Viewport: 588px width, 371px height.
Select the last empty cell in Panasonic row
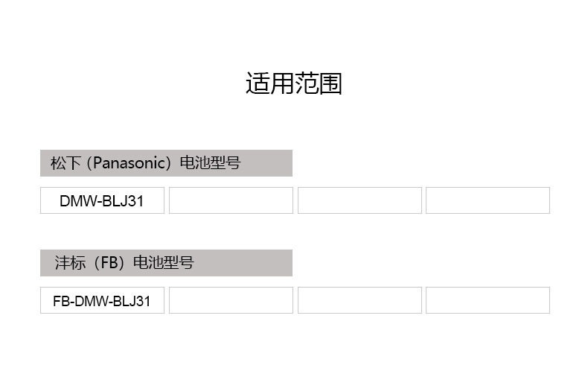point(488,200)
